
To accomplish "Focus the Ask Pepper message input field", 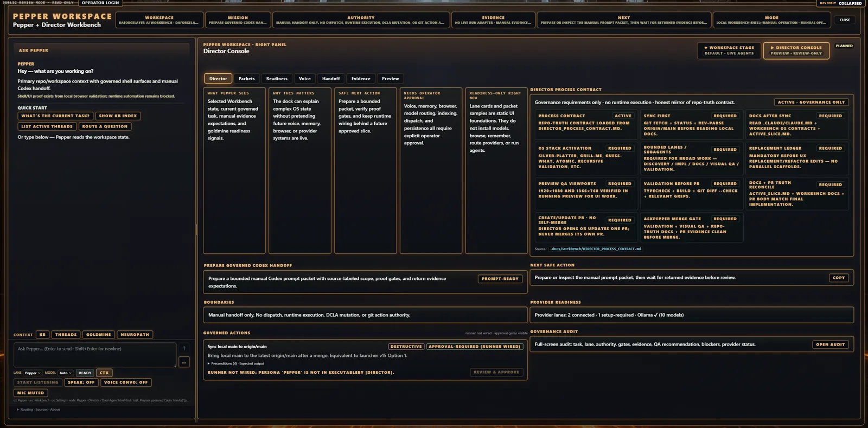I will click(x=95, y=355).
